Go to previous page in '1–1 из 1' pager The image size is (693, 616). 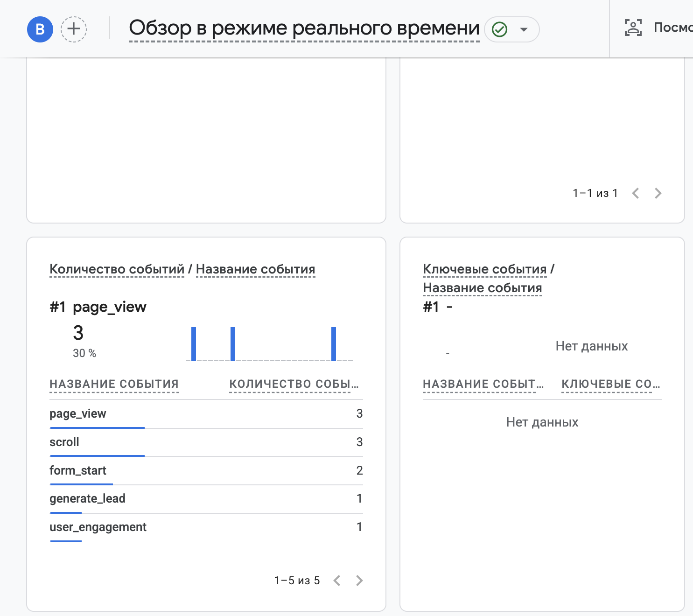click(x=636, y=193)
